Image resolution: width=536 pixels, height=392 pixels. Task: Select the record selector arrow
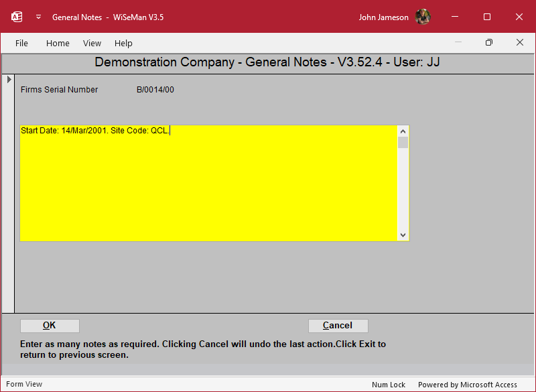[x=9, y=80]
